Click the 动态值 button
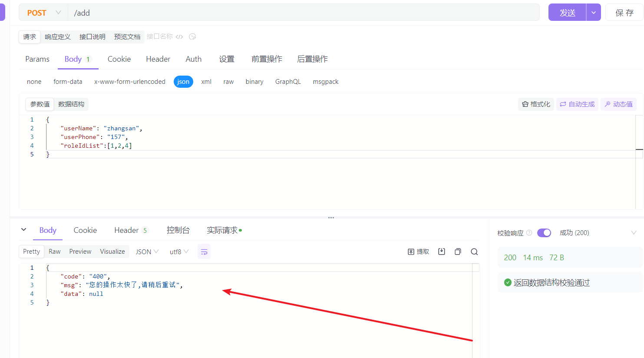 (618, 104)
